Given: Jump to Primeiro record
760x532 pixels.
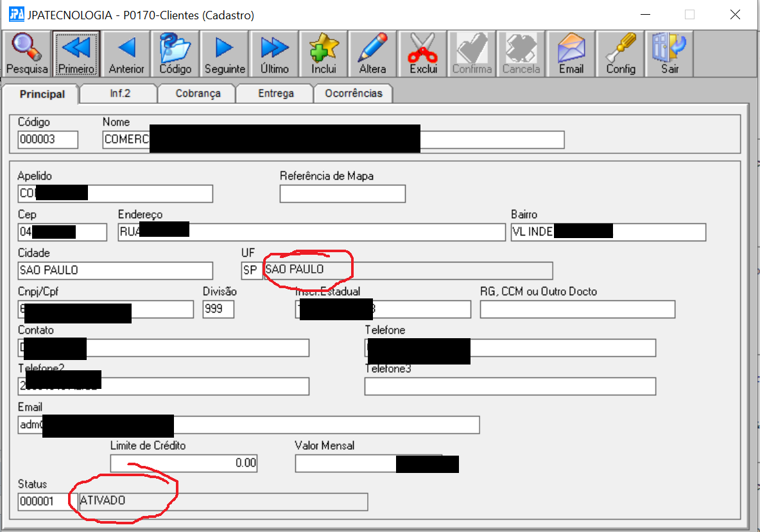Looking at the screenshot, I should point(76,53).
